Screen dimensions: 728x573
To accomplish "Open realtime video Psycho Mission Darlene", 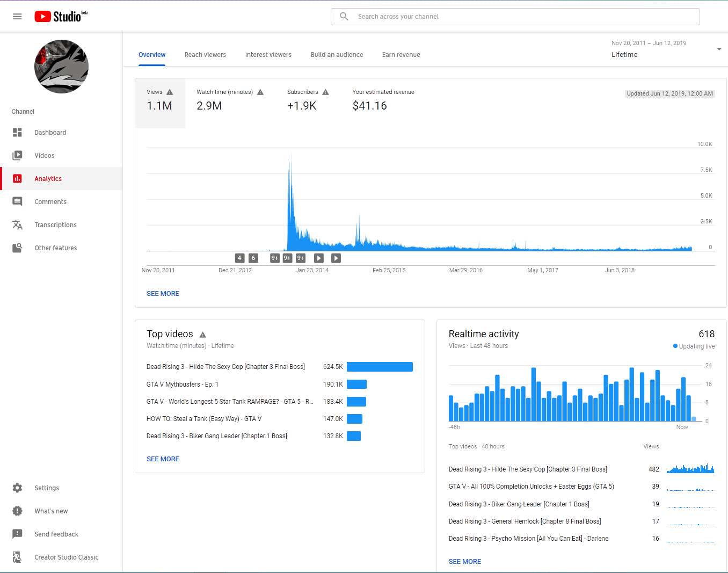I will click(x=529, y=539).
